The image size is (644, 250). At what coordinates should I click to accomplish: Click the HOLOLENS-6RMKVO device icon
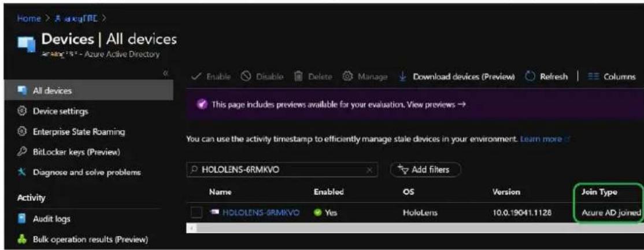pos(213,212)
